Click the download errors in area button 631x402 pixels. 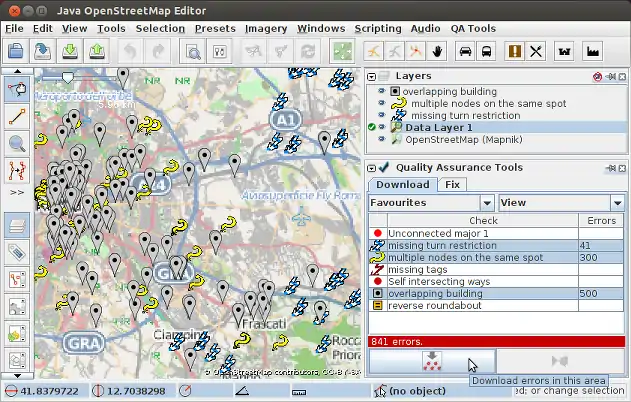click(432, 360)
